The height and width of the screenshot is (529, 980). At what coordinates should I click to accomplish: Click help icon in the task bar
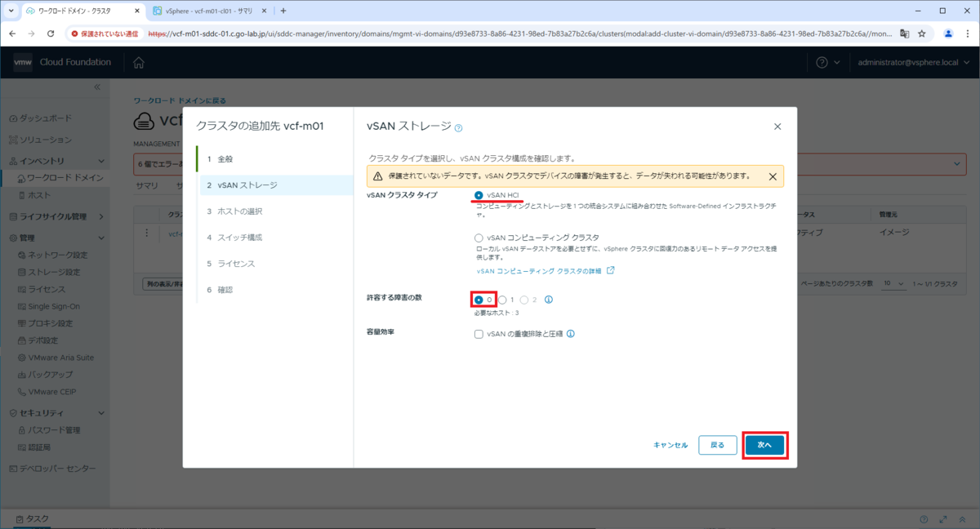click(x=924, y=519)
